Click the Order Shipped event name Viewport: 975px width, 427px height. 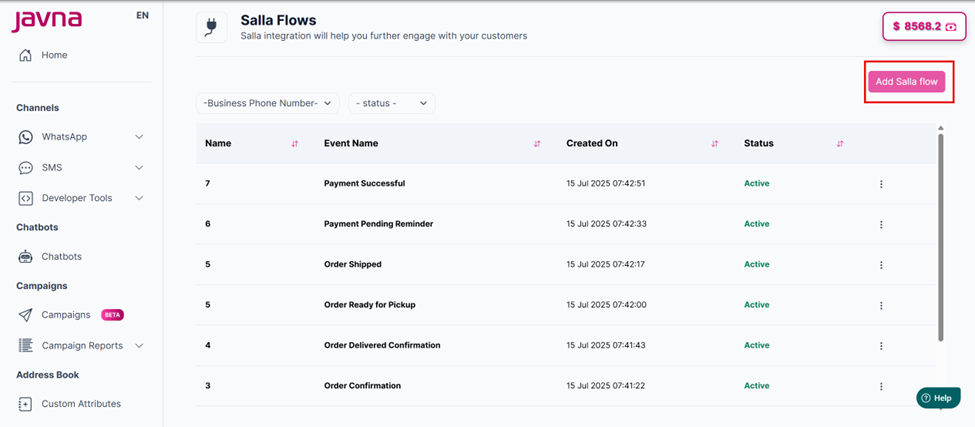coord(353,265)
